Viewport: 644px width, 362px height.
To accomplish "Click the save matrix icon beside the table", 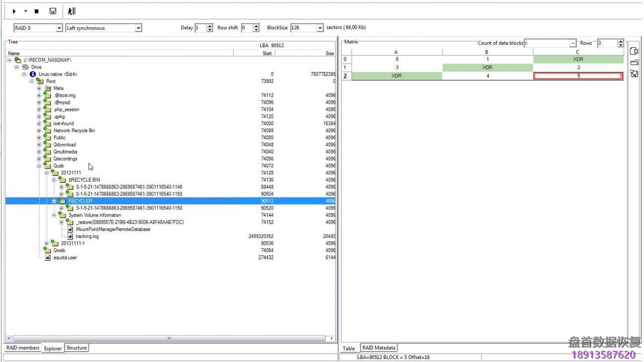I will tap(634, 74).
